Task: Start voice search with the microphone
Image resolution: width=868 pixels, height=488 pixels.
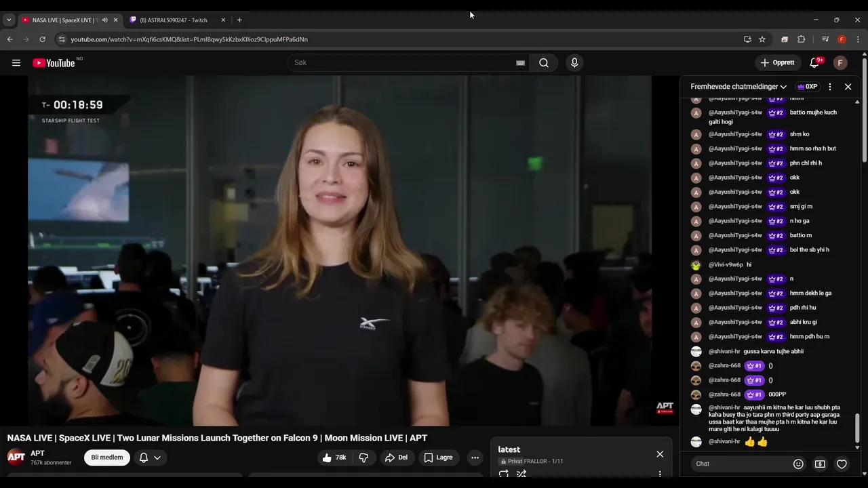Action: pos(574,63)
